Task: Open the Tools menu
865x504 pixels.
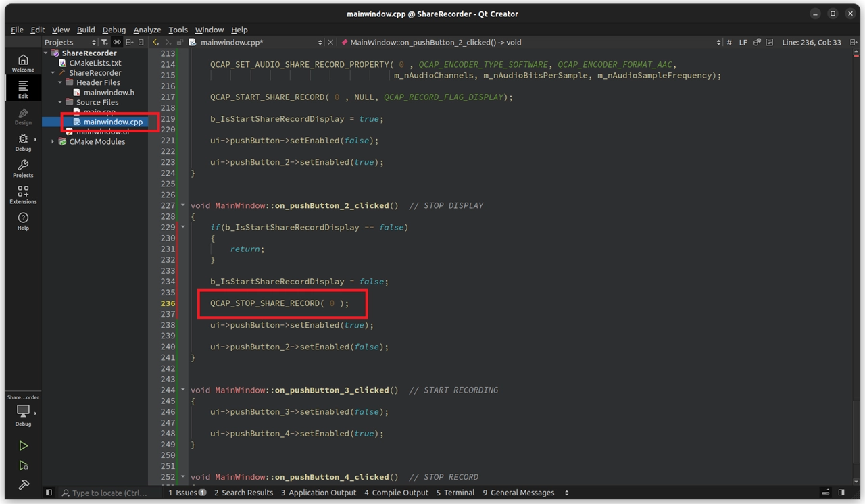Action: coord(178,30)
